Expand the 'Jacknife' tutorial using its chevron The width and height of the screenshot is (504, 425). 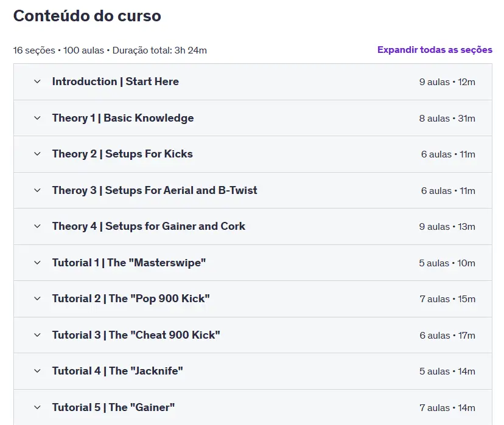(x=37, y=371)
